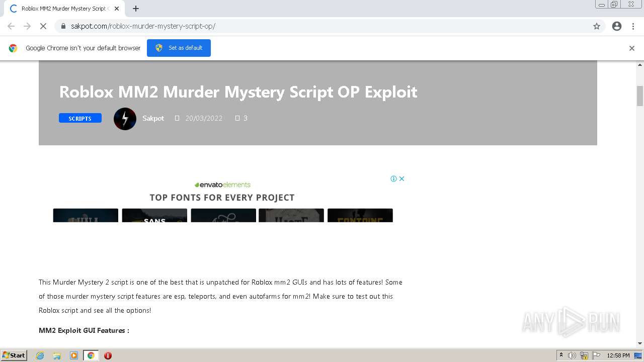Click the SANS font thumbnail in the ad

pyautogui.click(x=154, y=215)
